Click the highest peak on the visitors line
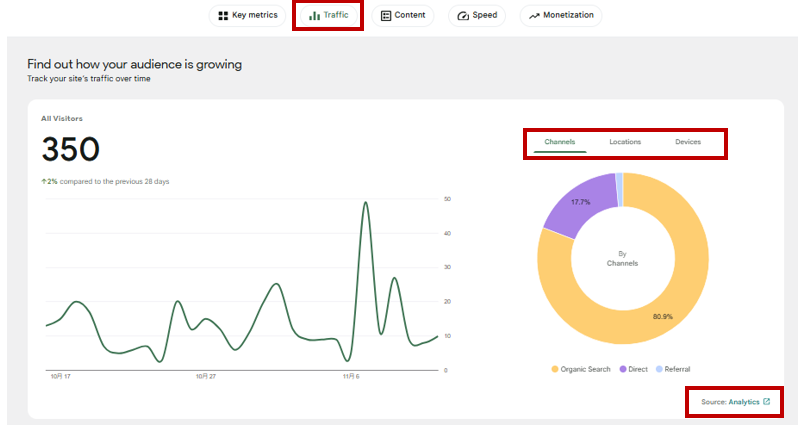This screenshot has width=798, height=429. click(366, 203)
